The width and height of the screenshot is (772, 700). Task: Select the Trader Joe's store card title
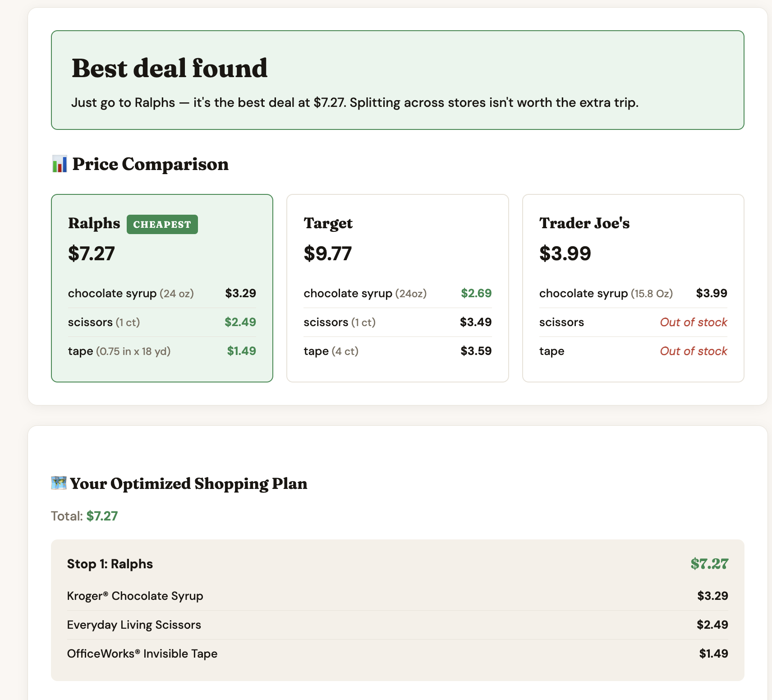(x=584, y=223)
